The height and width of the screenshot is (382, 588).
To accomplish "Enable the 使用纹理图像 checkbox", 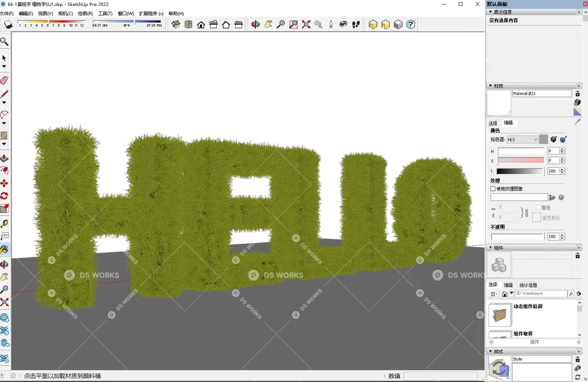I will coord(492,188).
